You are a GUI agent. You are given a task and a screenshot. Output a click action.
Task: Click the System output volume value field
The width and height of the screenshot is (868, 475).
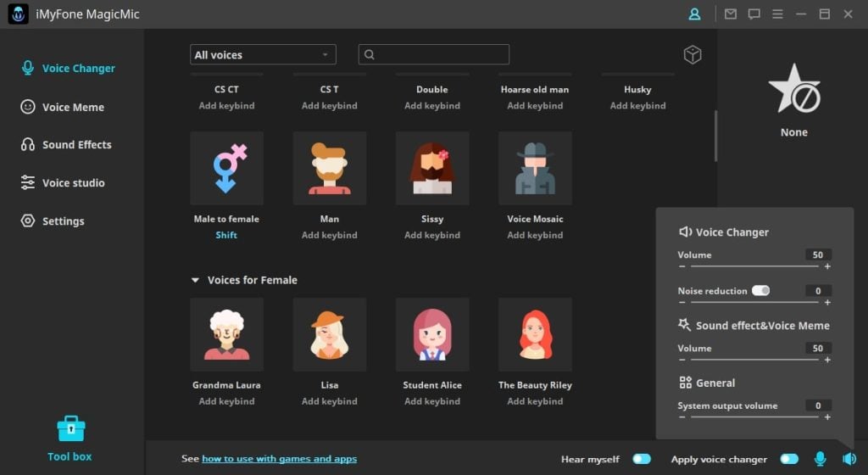click(x=818, y=405)
